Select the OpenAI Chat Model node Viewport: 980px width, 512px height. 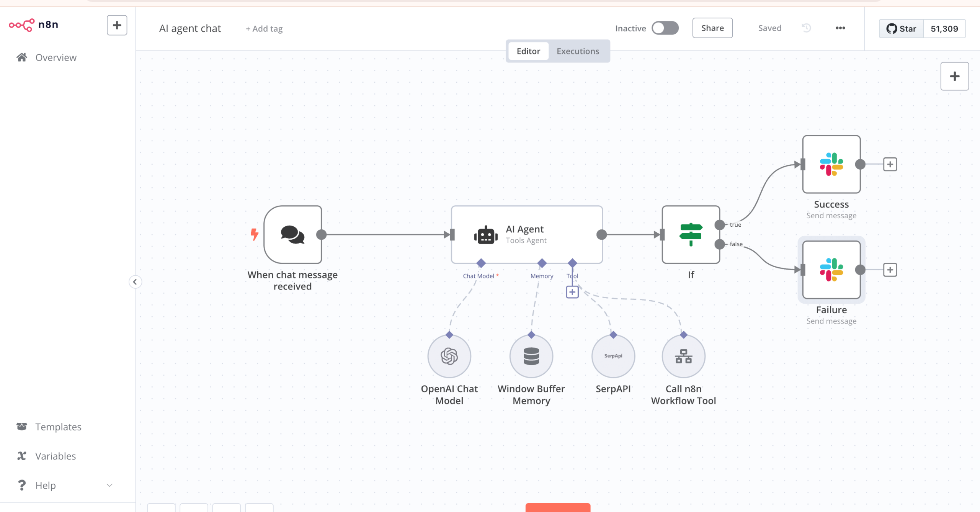[449, 356]
